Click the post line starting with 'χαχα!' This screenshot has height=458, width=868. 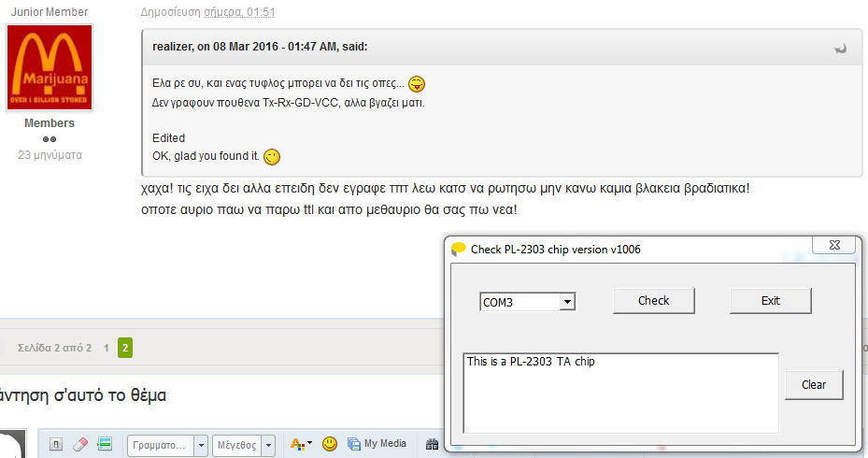pos(445,188)
